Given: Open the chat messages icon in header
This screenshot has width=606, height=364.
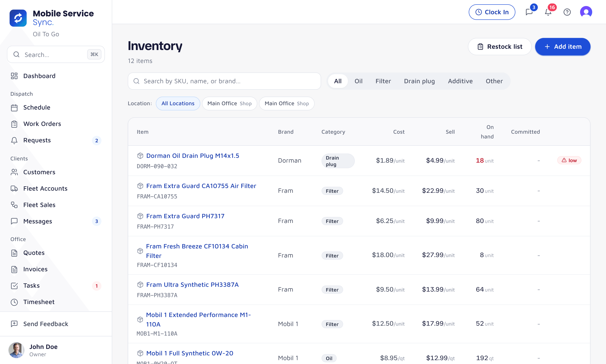Looking at the screenshot, I should (529, 12).
